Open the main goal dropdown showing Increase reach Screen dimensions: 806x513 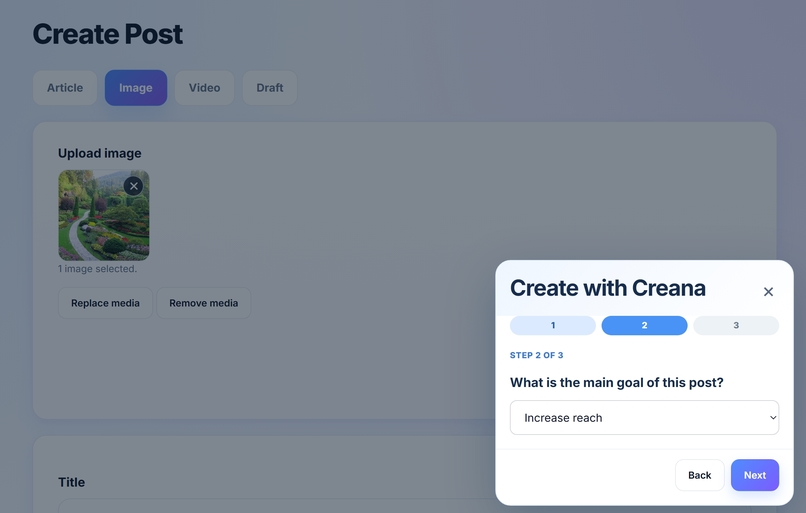coord(644,417)
